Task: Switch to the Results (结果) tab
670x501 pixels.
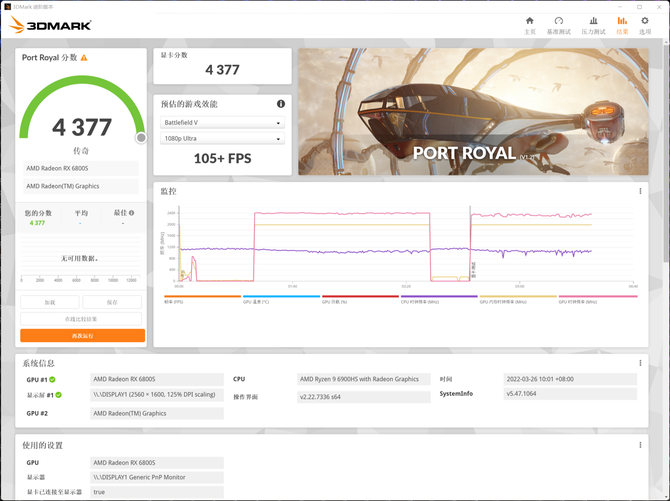Action: 621,25
